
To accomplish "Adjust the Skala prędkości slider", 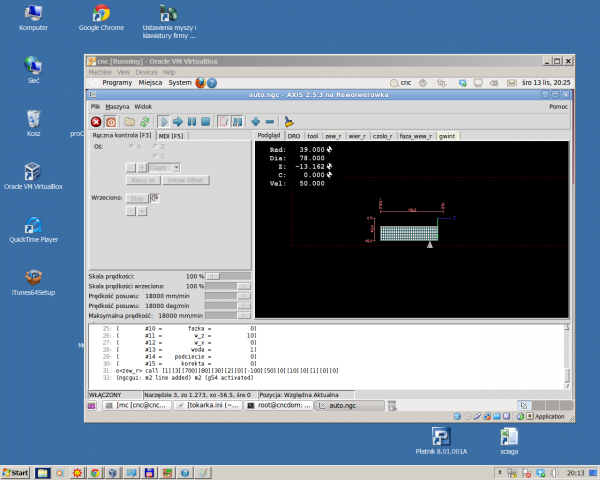I will point(228,276).
